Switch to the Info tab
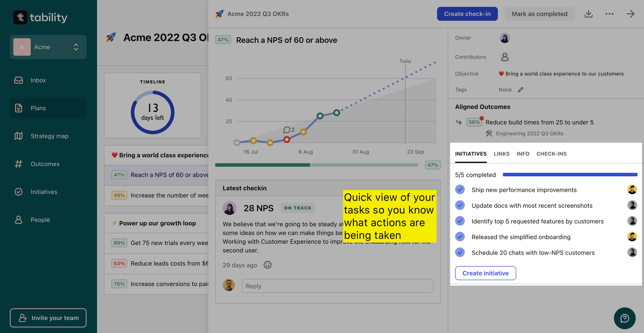644x333 pixels. [x=523, y=154]
